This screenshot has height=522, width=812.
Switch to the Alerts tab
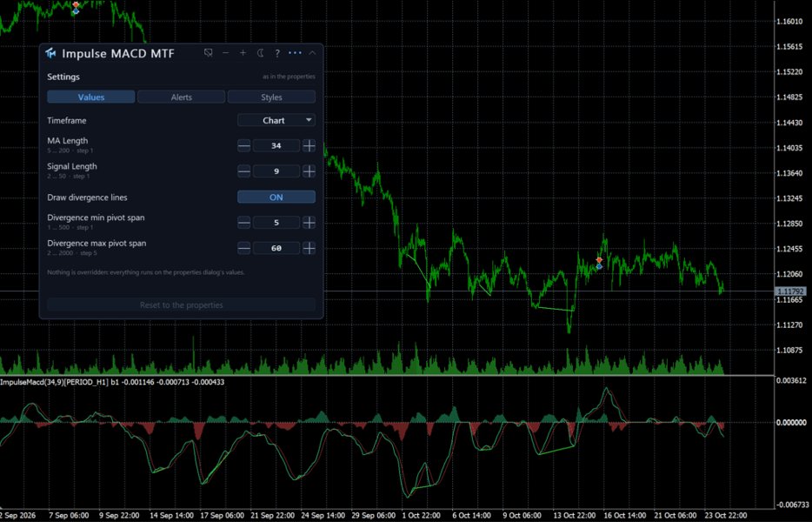tap(181, 97)
